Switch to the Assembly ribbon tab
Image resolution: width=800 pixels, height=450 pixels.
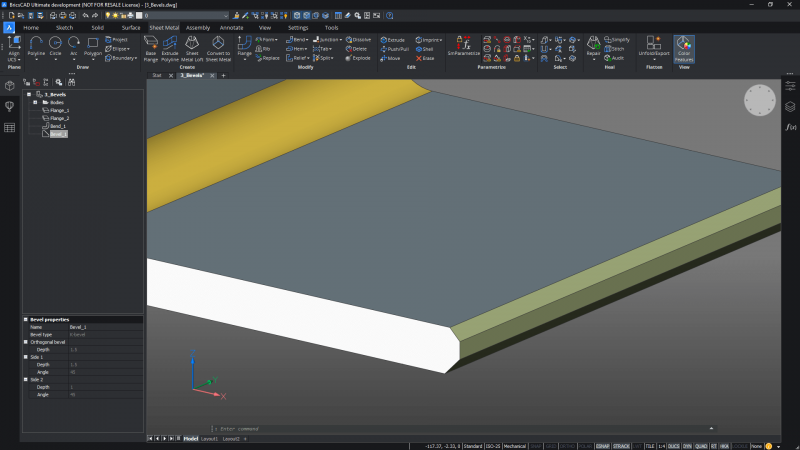(198, 28)
